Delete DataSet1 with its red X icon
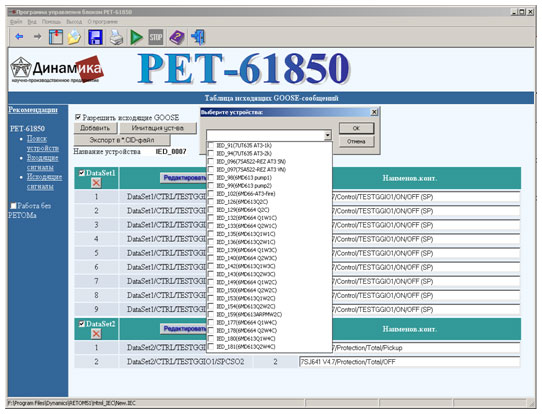Image resolution: width=542 pixels, height=414 pixels. click(x=96, y=183)
